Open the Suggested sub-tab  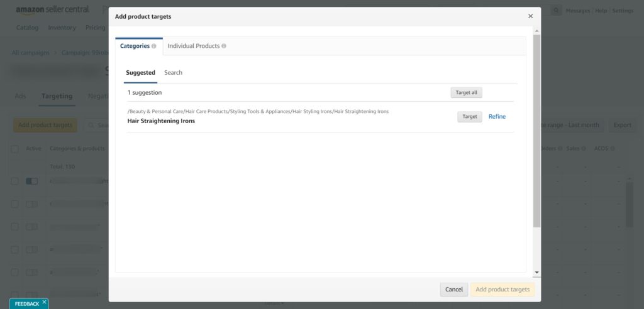click(x=140, y=73)
